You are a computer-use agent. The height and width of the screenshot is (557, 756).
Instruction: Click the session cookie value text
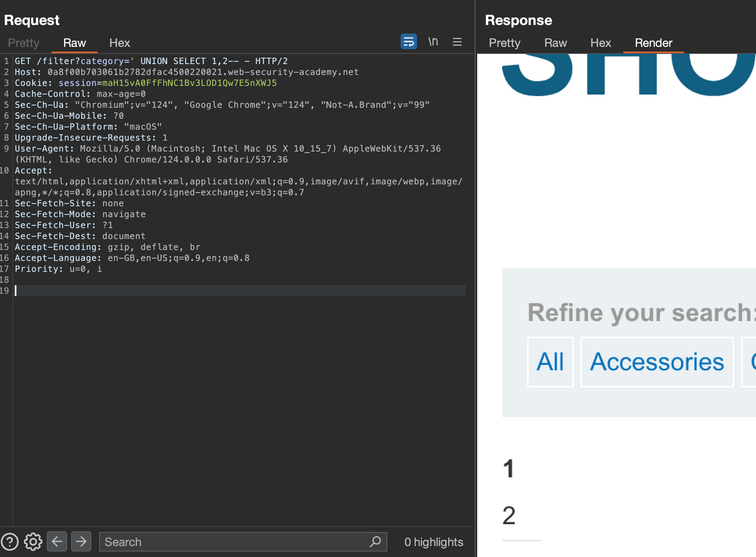tap(189, 83)
